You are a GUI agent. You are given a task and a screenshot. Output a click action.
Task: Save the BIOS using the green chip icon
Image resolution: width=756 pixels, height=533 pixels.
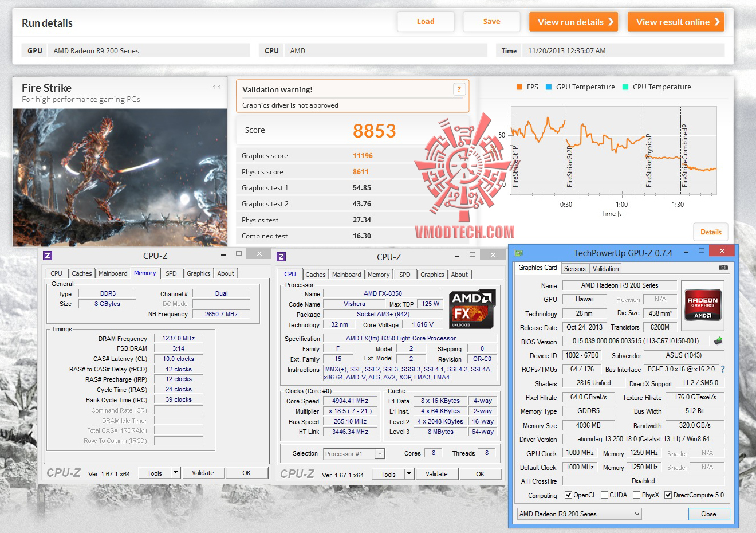(x=718, y=341)
